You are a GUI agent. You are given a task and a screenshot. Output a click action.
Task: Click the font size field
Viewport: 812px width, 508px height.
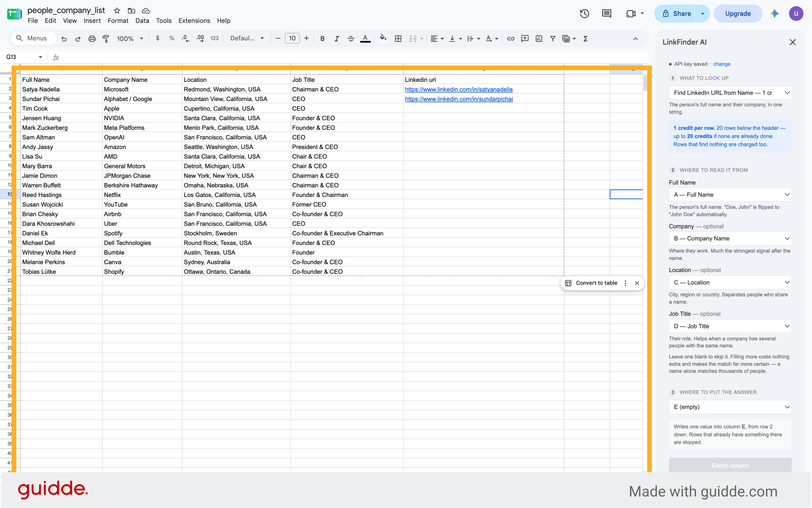point(292,38)
